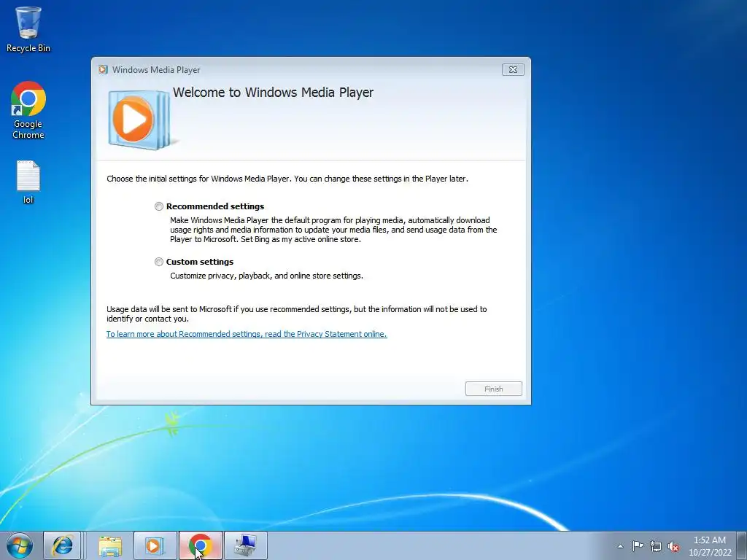
Task: Click the Windows Media Player title bar icon
Action: [x=103, y=69]
